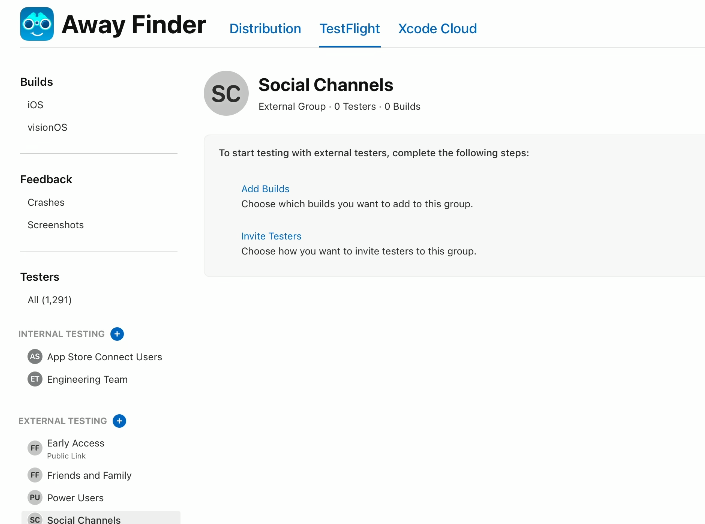Click the FF avatar beside Friends and Family

(35, 475)
